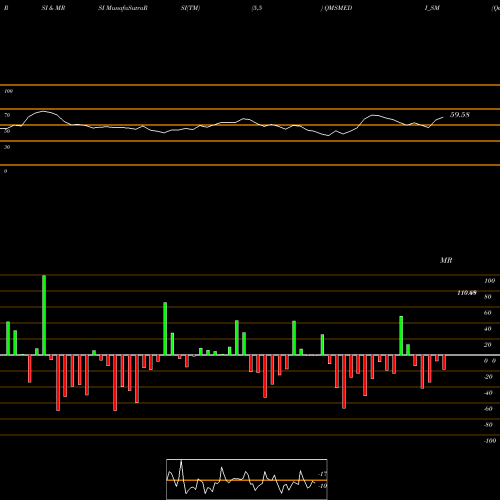500x500 pixels.
Task: Open the mini oscillator thumbnail chart
Action: [247, 479]
